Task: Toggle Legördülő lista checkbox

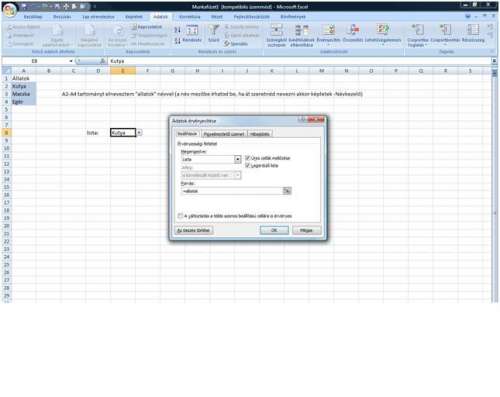Action: pos(247,165)
